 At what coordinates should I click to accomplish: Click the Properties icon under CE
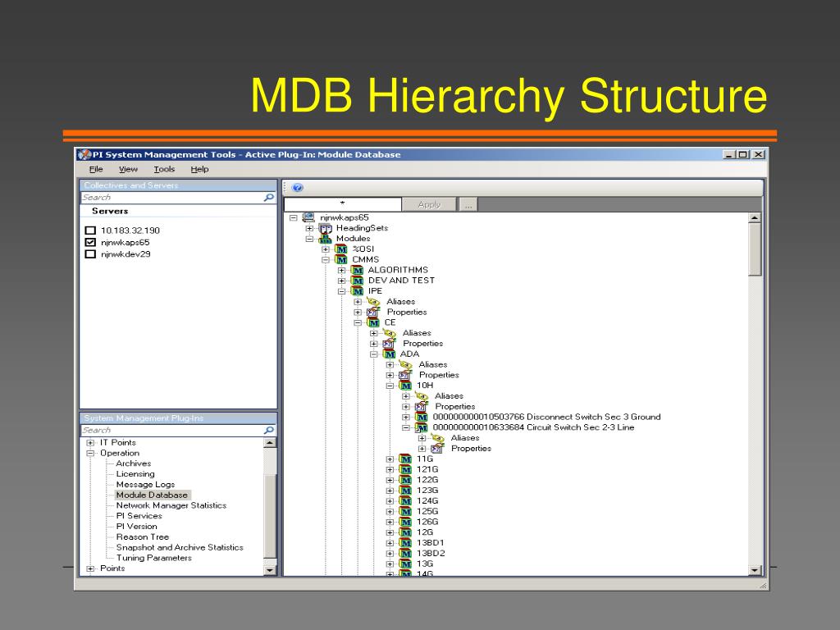(x=390, y=344)
